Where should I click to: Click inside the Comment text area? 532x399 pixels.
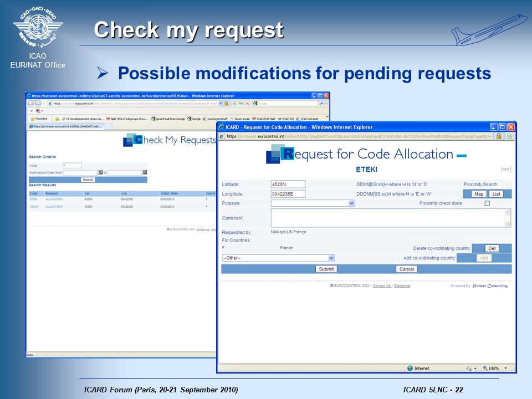(x=388, y=218)
